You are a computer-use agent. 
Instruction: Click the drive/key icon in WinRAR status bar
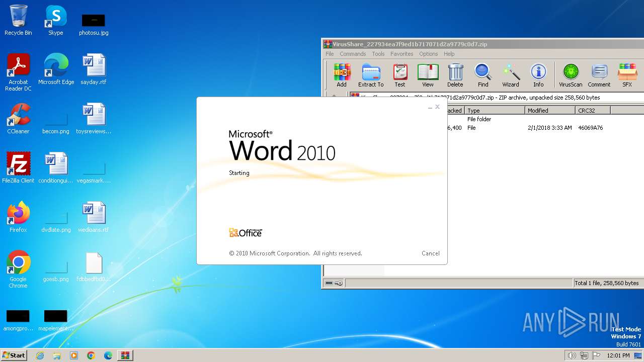pyautogui.click(x=334, y=283)
